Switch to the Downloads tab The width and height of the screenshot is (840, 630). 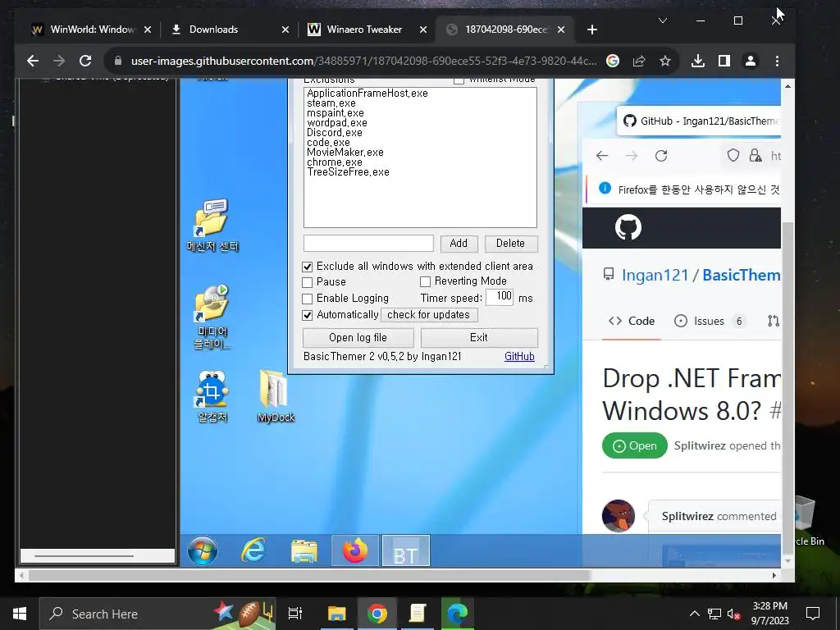230,30
